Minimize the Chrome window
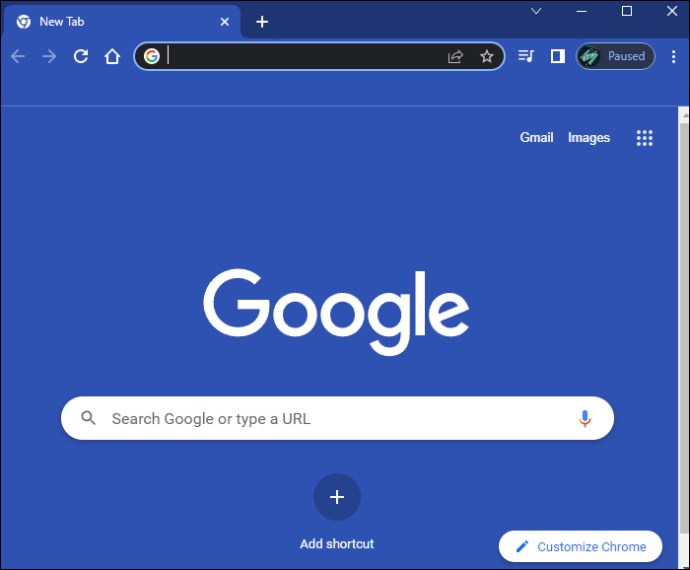The width and height of the screenshot is (690, 570). click(582, 11)
